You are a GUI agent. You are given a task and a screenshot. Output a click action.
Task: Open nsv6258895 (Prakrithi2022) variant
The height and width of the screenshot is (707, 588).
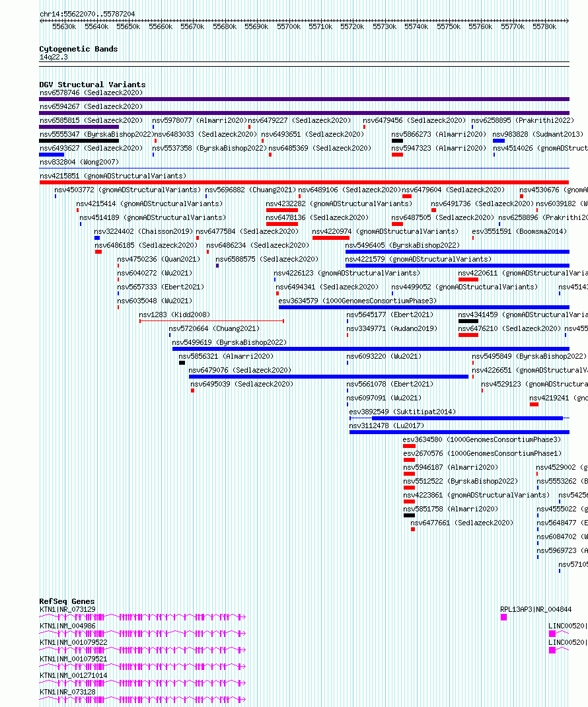point(523,121)
